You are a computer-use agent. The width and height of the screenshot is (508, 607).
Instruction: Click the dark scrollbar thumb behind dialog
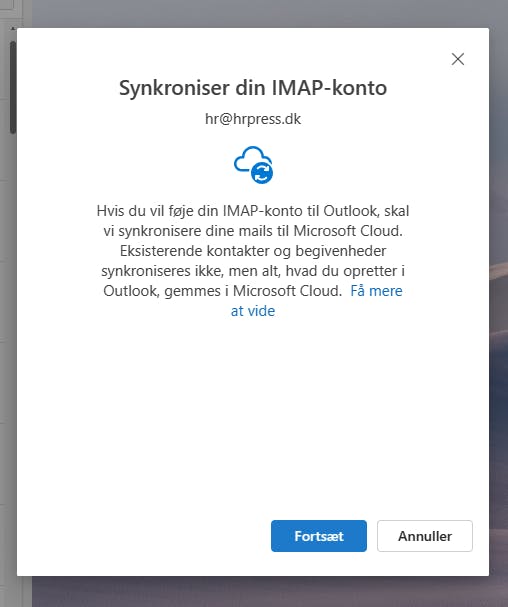[x=12, y=87]
